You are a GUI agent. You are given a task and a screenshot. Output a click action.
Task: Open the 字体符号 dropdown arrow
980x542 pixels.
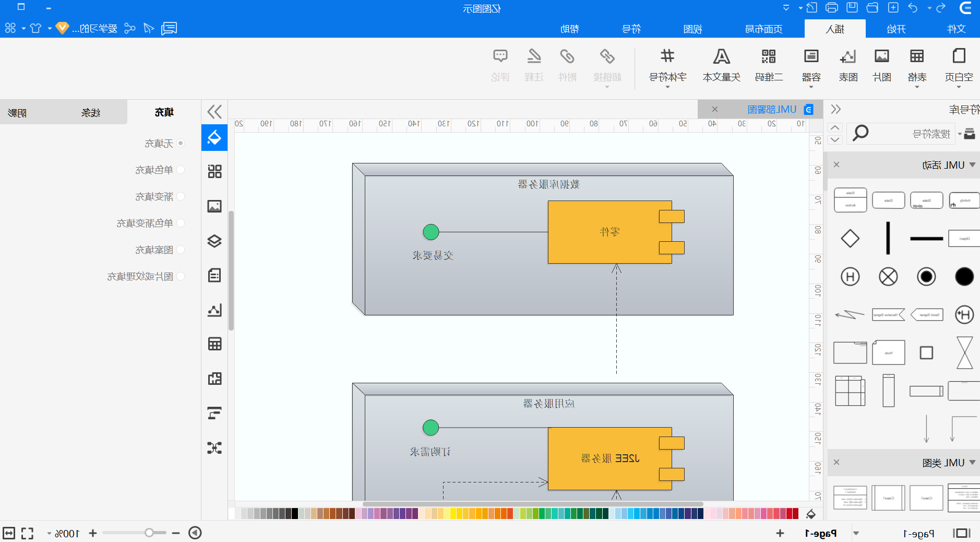click(x=667, y=87)
